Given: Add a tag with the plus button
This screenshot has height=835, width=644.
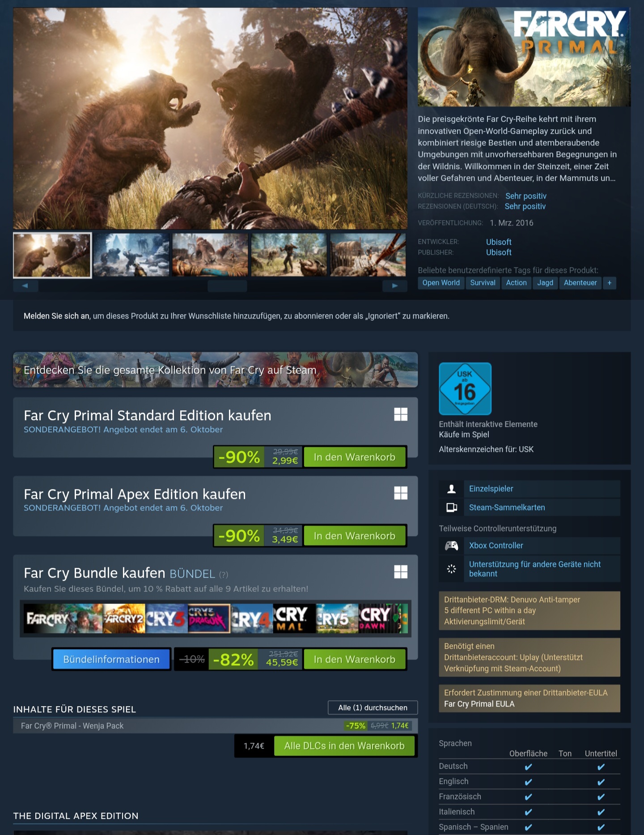Looking at the screenshot, I should (610, 283).
